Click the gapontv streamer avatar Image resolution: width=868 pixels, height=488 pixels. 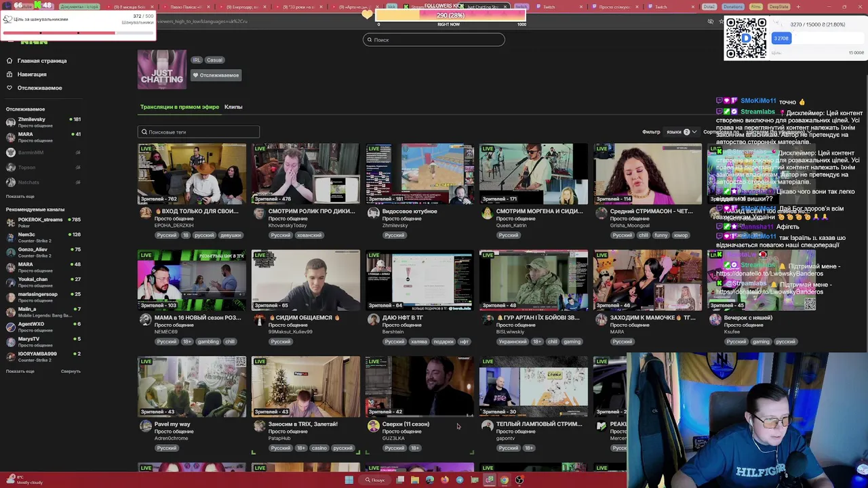click(487, 426)
